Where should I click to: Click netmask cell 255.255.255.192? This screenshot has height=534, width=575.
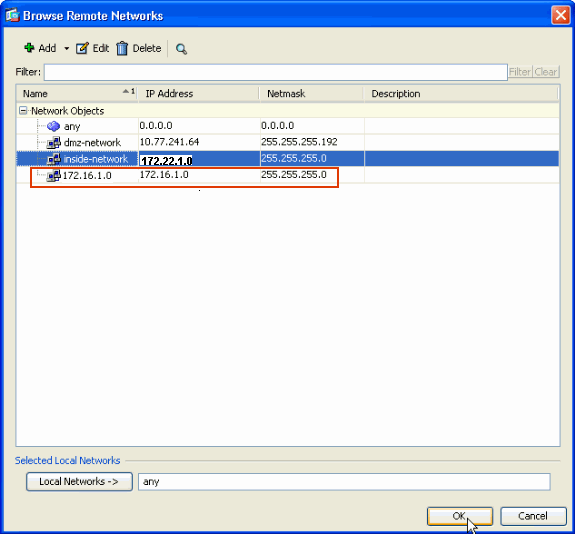(299, 142)
